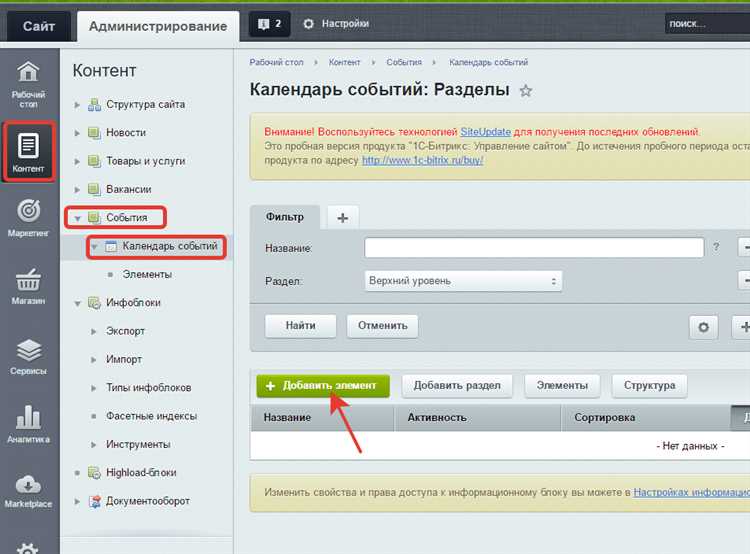Expand the Структура сайта tree node
The image size is (750, 554).
pyautogui.click(x=77, y=105)
